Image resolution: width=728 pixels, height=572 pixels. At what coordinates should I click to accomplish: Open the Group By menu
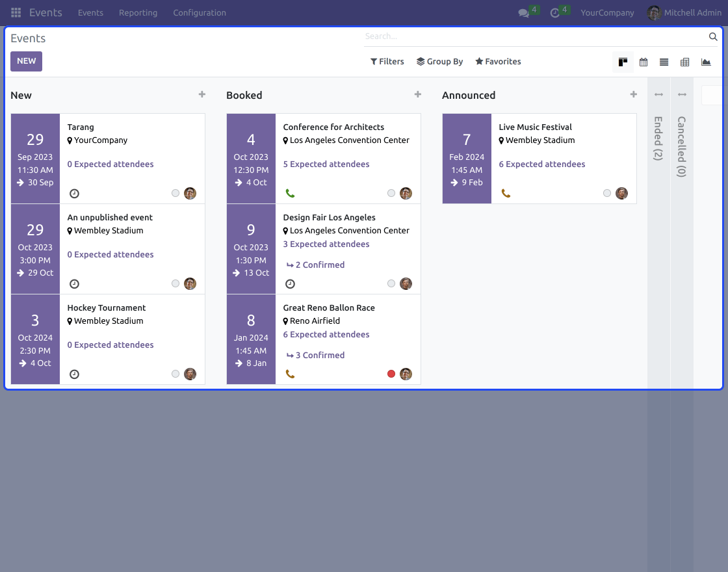(x=440, y=61)
